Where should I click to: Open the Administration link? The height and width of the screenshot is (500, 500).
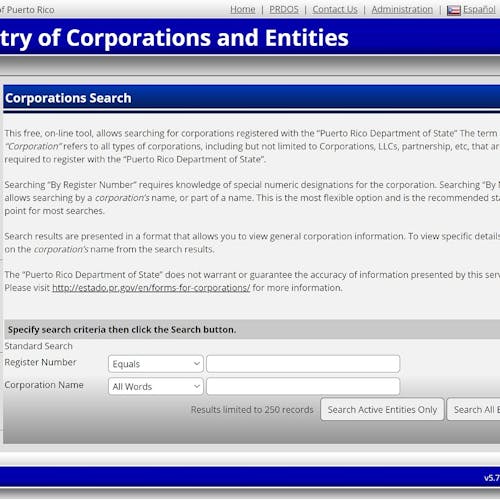402,9
